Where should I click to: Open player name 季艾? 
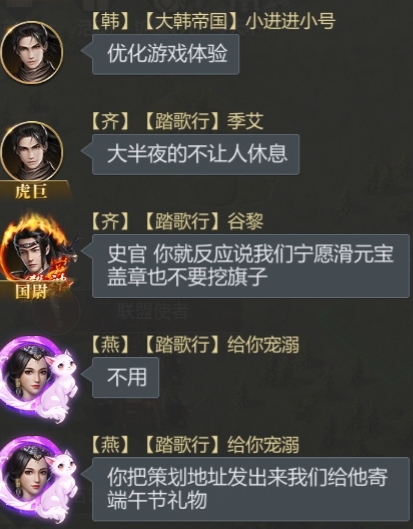[245, 121]
